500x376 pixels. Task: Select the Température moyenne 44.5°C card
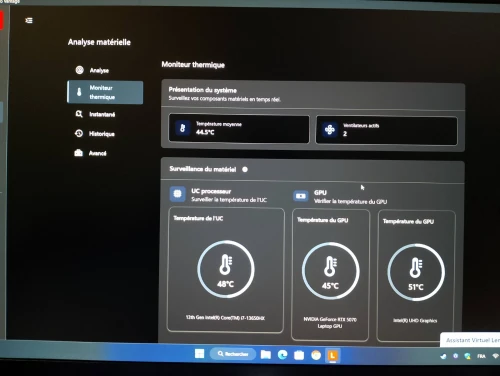239,128
